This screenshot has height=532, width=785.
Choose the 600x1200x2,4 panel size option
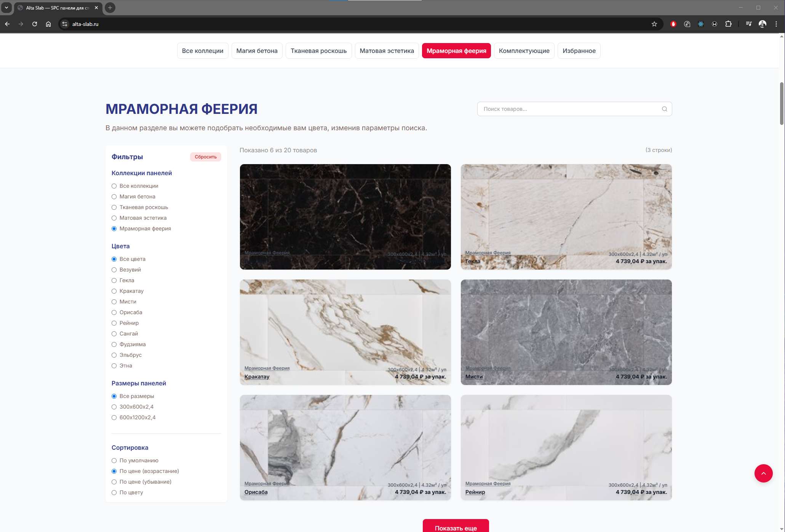click(114, 417)
